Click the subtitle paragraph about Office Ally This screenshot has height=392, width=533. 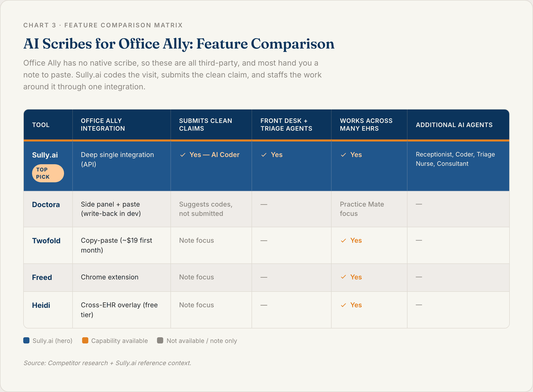(x=173, y=75)
